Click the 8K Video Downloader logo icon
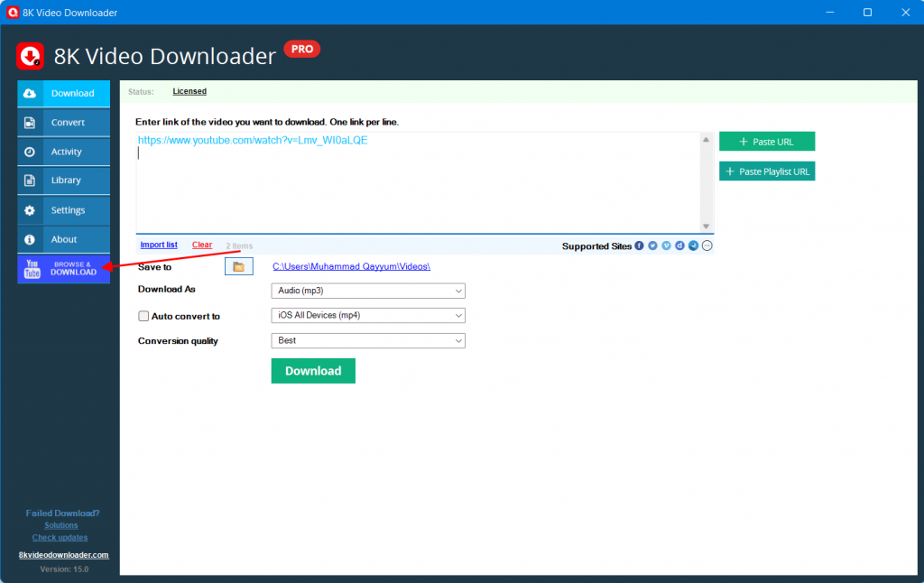This screenshot has width=924, height=583. (x=30, y=56)
